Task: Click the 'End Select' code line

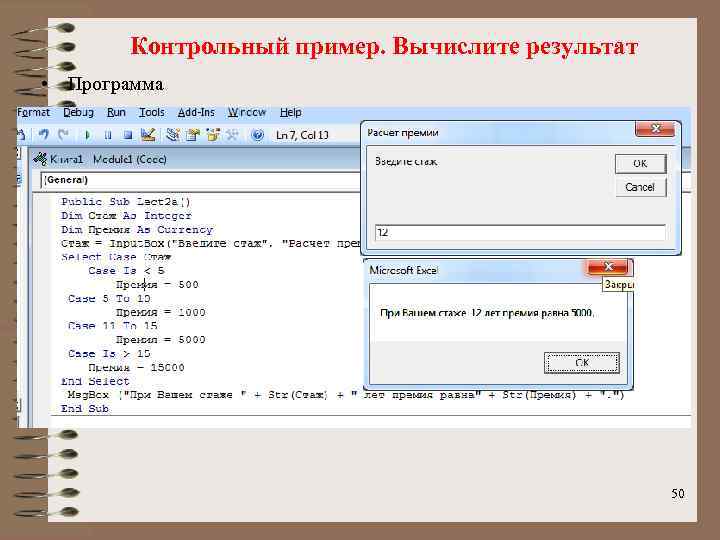Action: click(x=96, y=381)
